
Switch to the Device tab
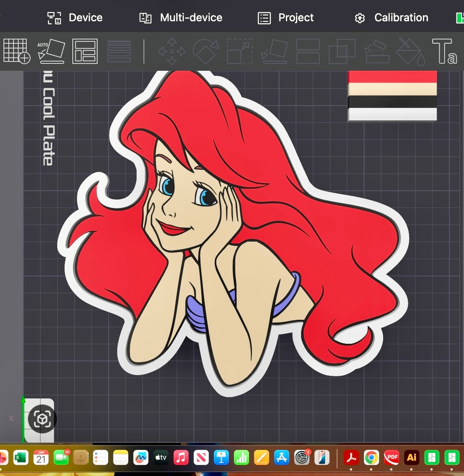(75, 18)
